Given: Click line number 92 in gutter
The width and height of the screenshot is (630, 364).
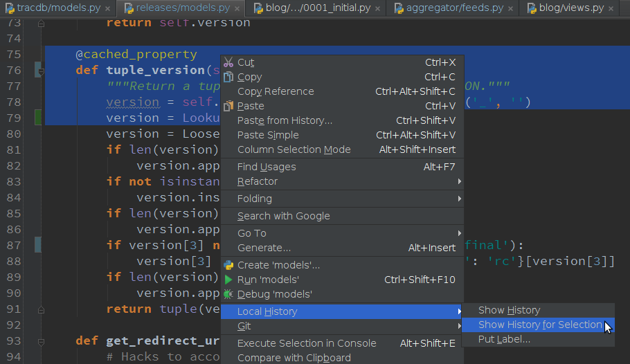Looking at the screenshot, I should point(14,325).
